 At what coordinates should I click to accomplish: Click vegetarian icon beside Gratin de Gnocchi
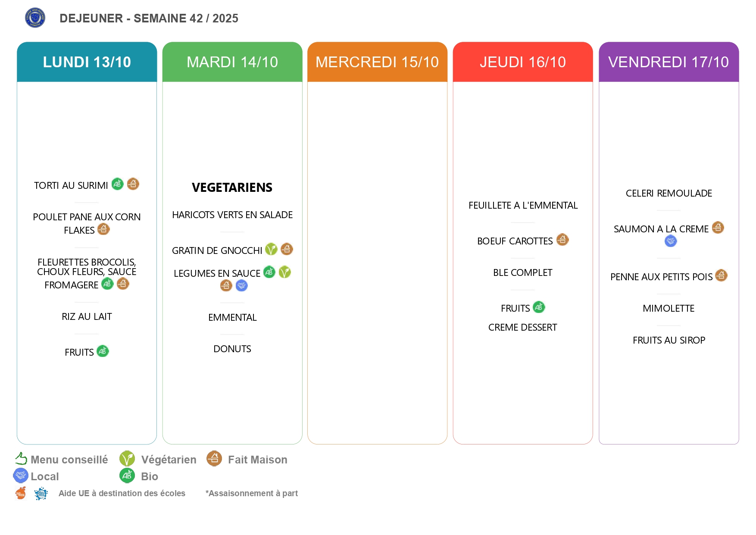coord(271,249)
